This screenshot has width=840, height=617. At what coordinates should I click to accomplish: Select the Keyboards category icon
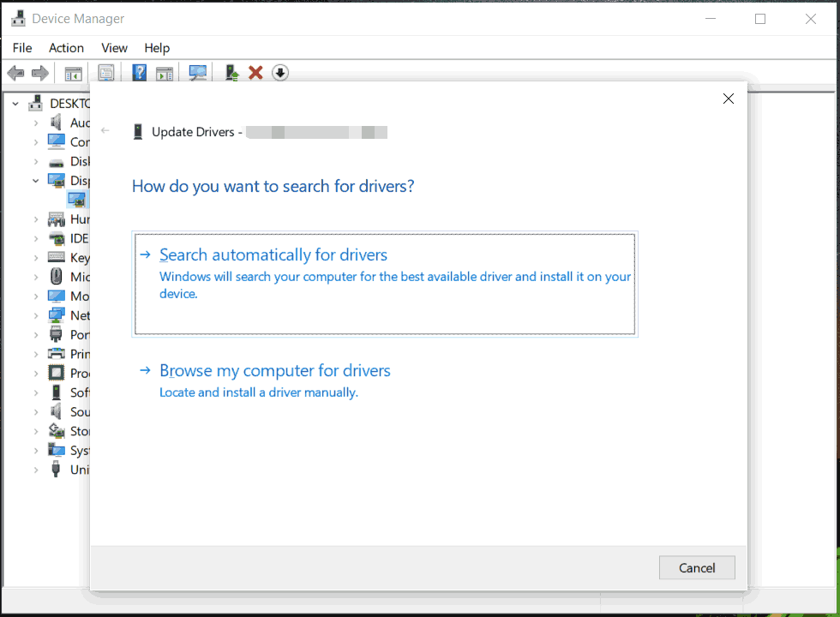click(x=57, y=257)
